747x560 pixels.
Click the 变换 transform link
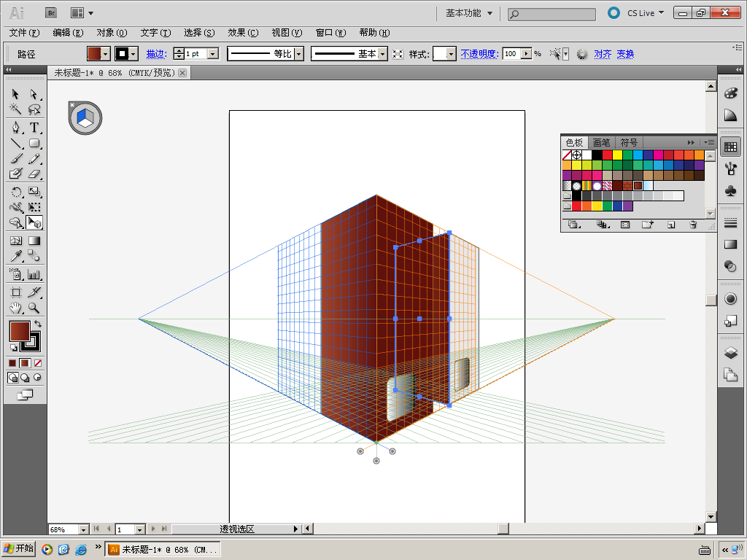[x=625, y=54]
